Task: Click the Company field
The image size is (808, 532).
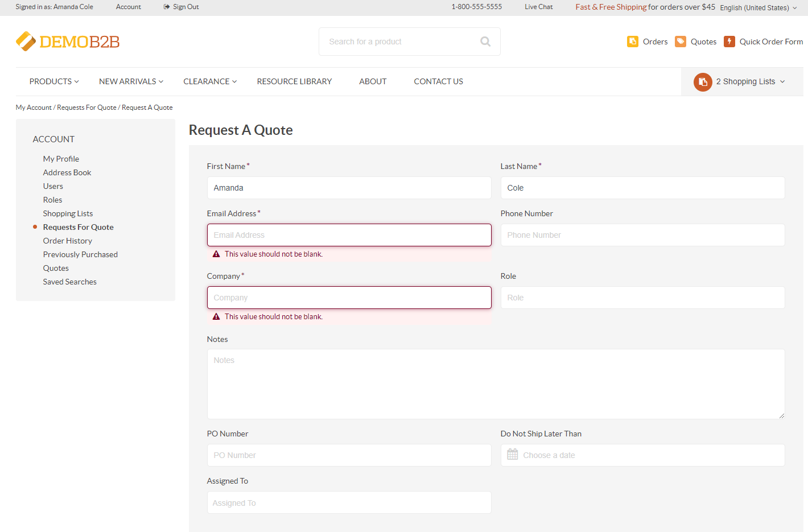Action: [x=349, y=298]
